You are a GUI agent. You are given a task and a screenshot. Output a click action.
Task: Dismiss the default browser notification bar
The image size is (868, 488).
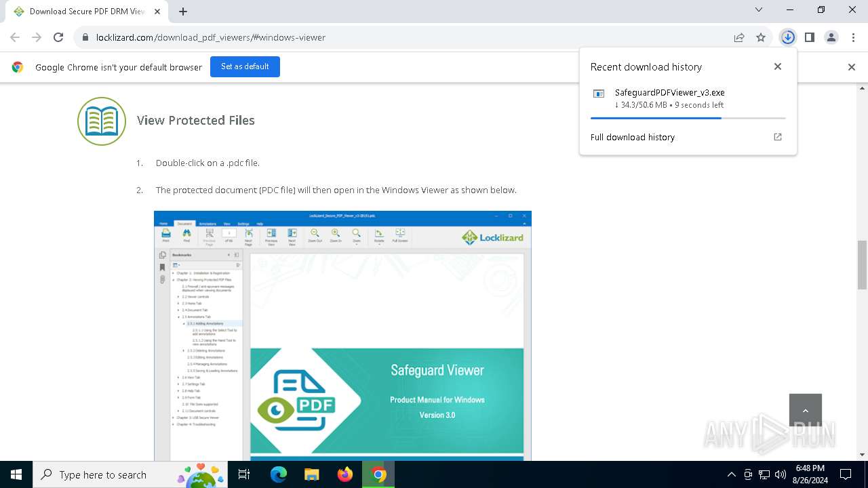852,67
